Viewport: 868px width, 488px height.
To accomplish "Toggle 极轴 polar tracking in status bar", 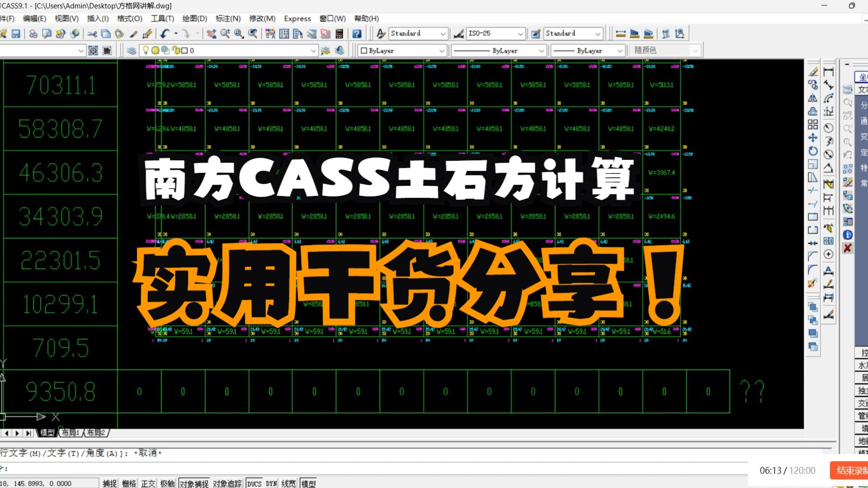I will (x=167, y=483).
